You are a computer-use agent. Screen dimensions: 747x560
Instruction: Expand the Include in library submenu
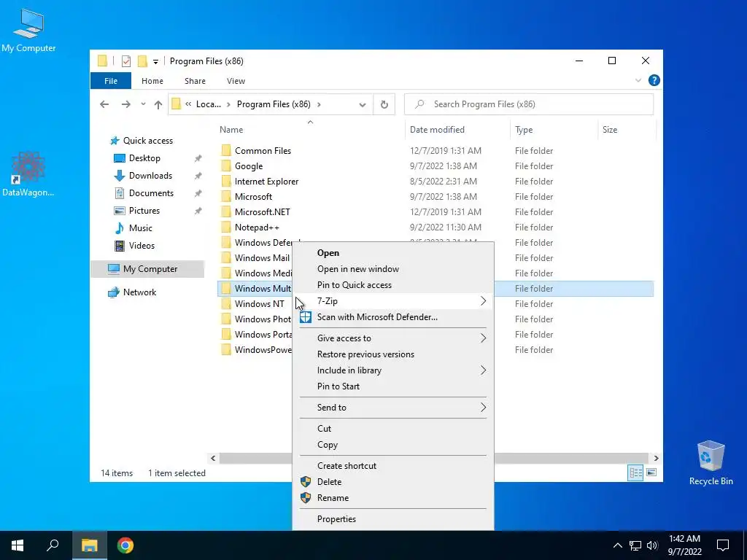(x=393, y=370)
